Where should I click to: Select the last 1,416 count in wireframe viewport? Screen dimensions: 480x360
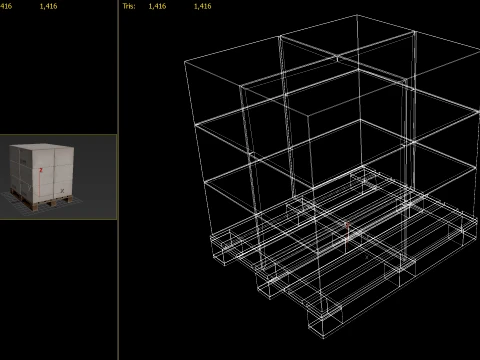[x=203, y=6]
